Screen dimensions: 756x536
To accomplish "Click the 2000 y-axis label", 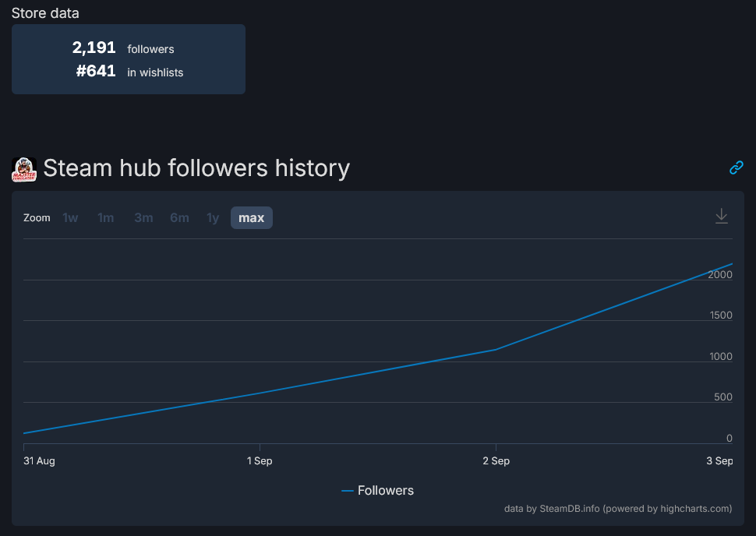I will pos(719,275).
